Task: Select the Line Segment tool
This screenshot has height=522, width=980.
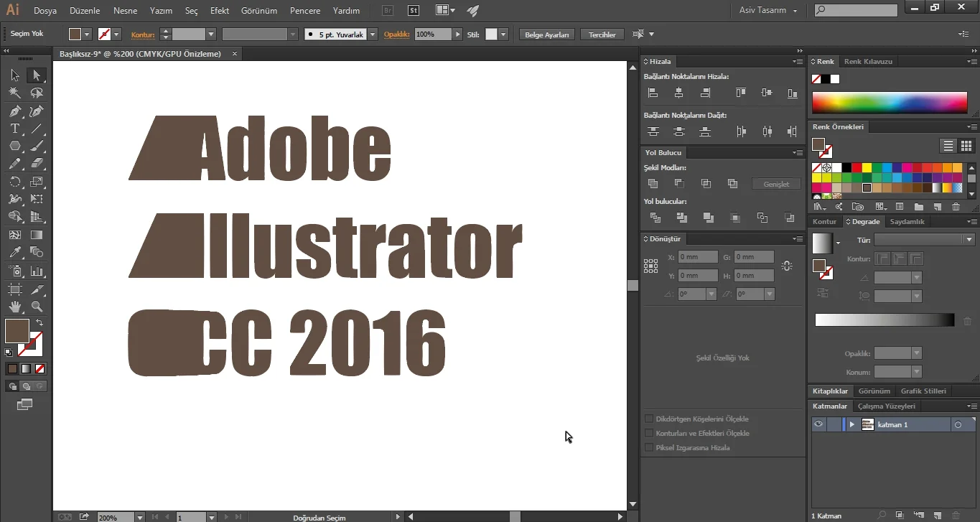Action: [37, 129]
